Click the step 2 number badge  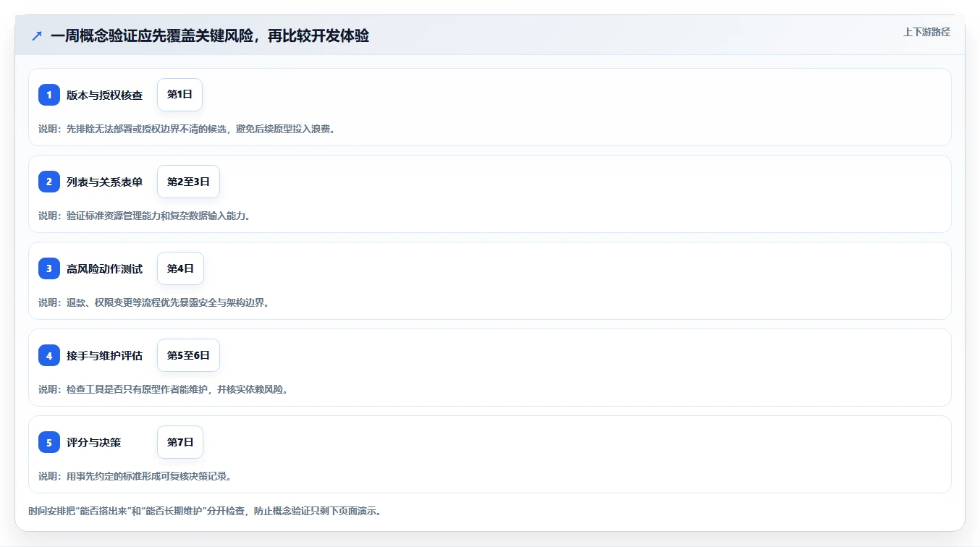click(x=49, y=182)
